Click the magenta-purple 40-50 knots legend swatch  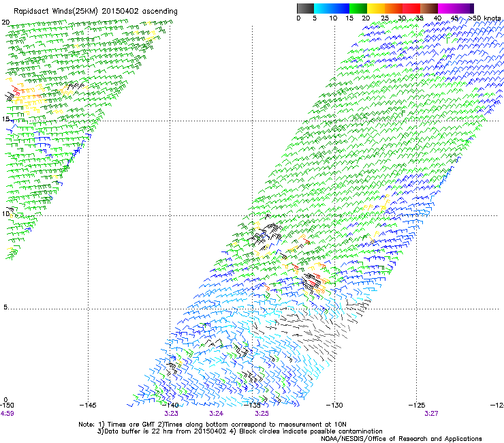(x=456, y=8)
